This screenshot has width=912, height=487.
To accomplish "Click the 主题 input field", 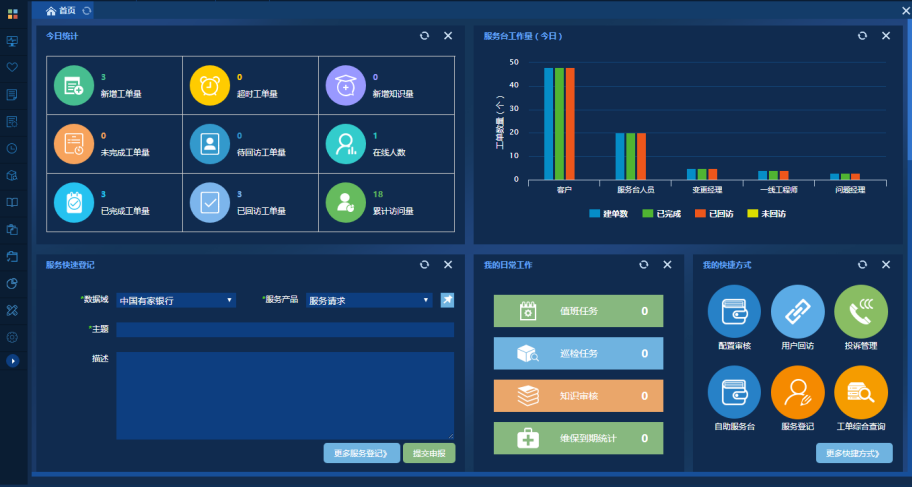I will pyautogui.click(x=285, y=329).
